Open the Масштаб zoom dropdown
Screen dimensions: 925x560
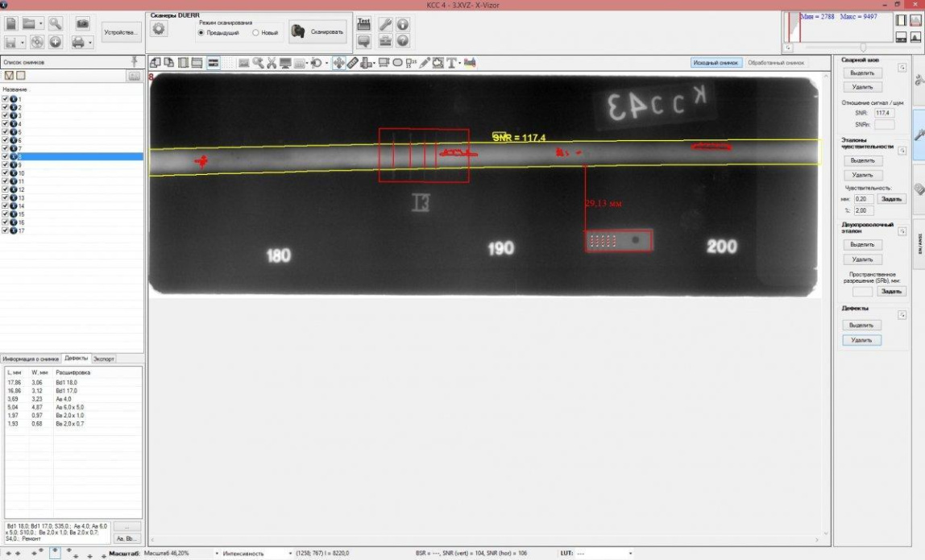(x=217, y=554)
